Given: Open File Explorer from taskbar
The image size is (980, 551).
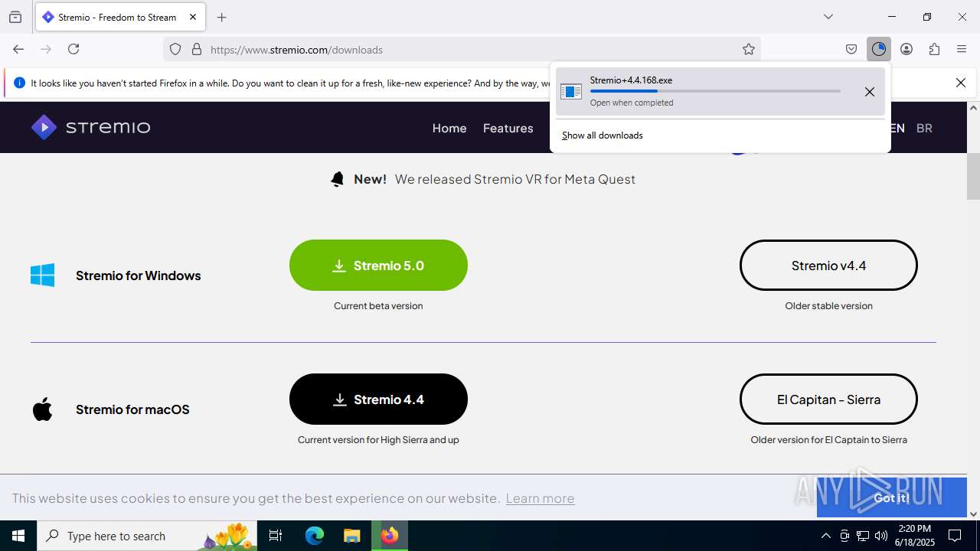Looking at the screenshot, I should pyautogui.click(x=351, y=536).
